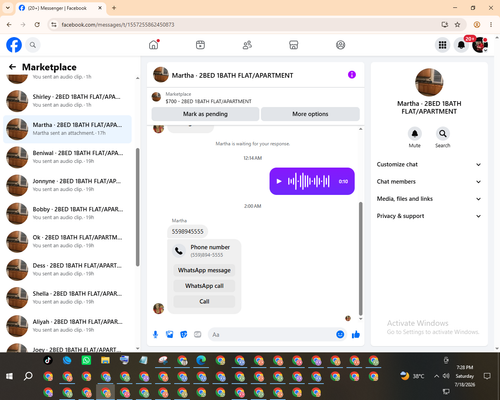The width and height of the screenshot is (500, 400).
Task: Open the Shella conversation
Action: tap(67, 298)
